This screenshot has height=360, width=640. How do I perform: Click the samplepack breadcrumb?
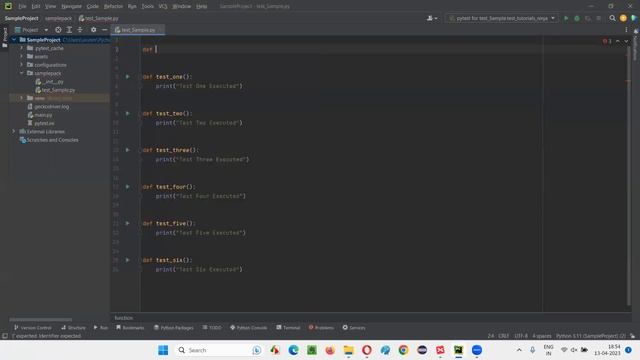[x=58, y=18]
